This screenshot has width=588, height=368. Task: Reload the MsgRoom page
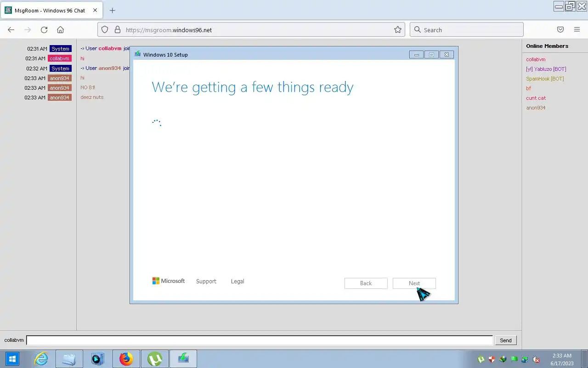point(44,30)
